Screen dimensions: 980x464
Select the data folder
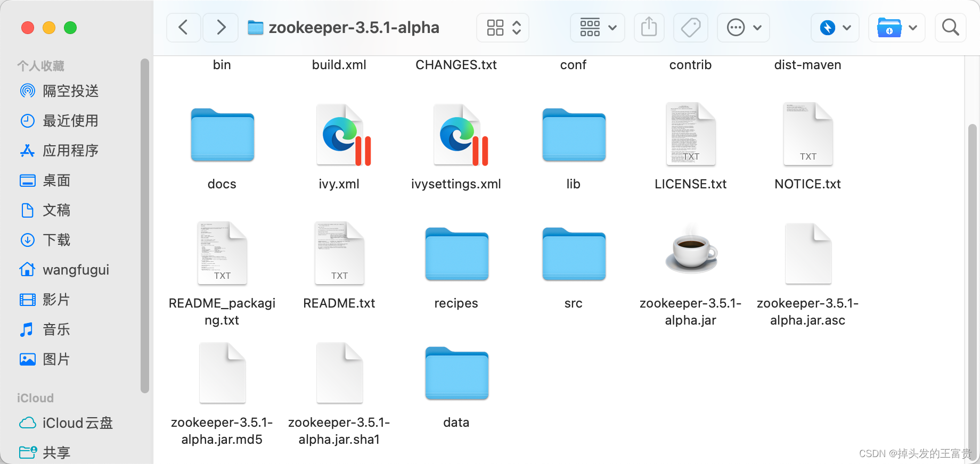pyautogui.click(x=456, y=374)
